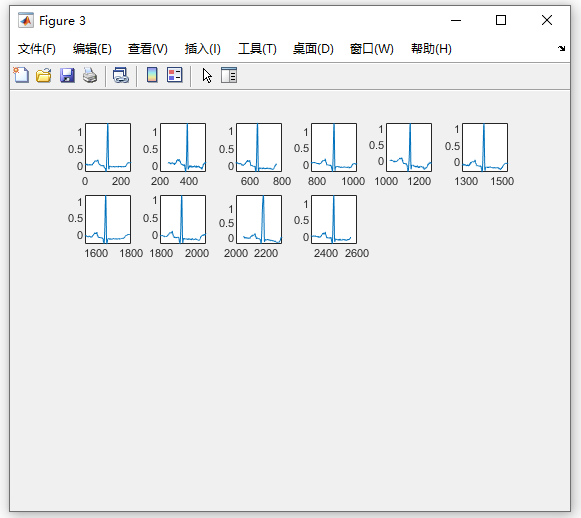Select the subplot spanning 2400 to 2600
The height and width of the screenshot is (518, 581).
click(334, 219)
